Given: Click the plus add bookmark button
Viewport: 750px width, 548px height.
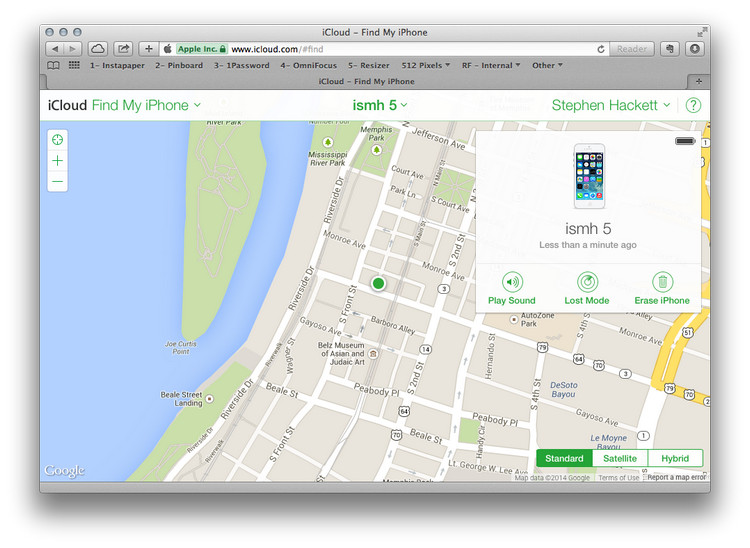Looking at the screenshot, I should [149, 49].
